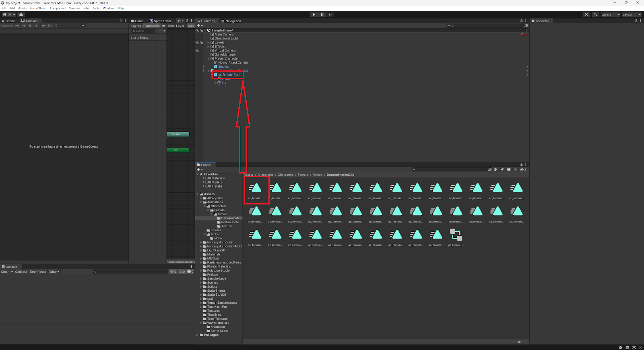
Task: Switch to the Navigation tab
Action: point(231,21)
